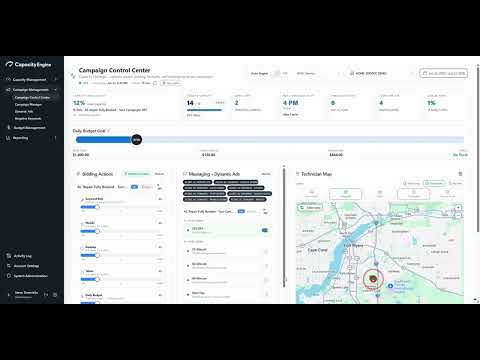The height and width of the screenshot is (360, 480).
Task: Select the highlighted green map filter chip
Action: (x=434, y=183)
